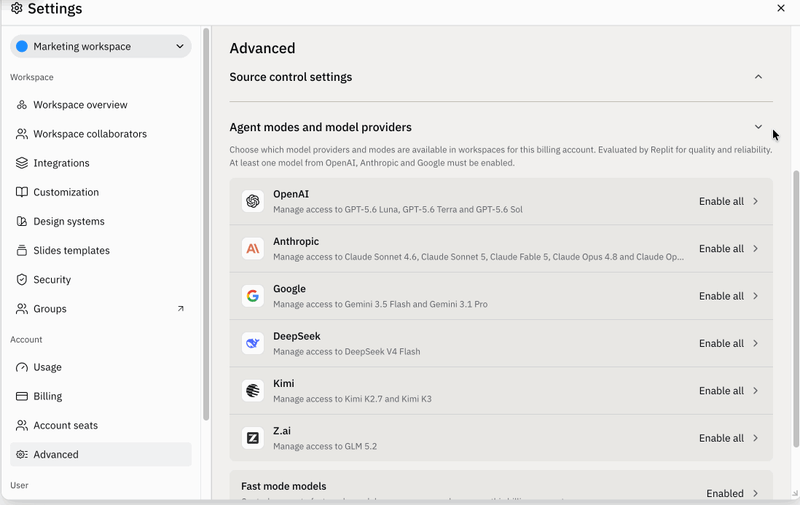Expand Source control settings chevron

click(x=758, y=77)
